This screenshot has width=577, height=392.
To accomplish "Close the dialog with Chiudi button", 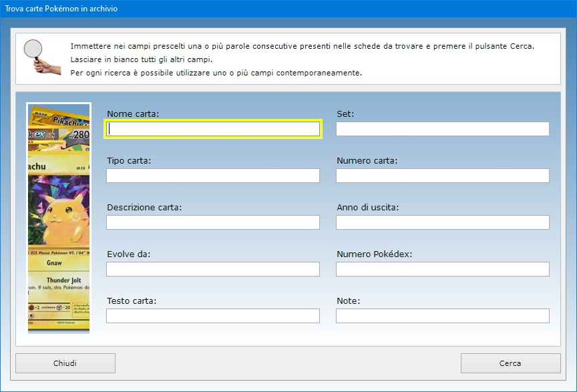I will [x=65, y=363].
